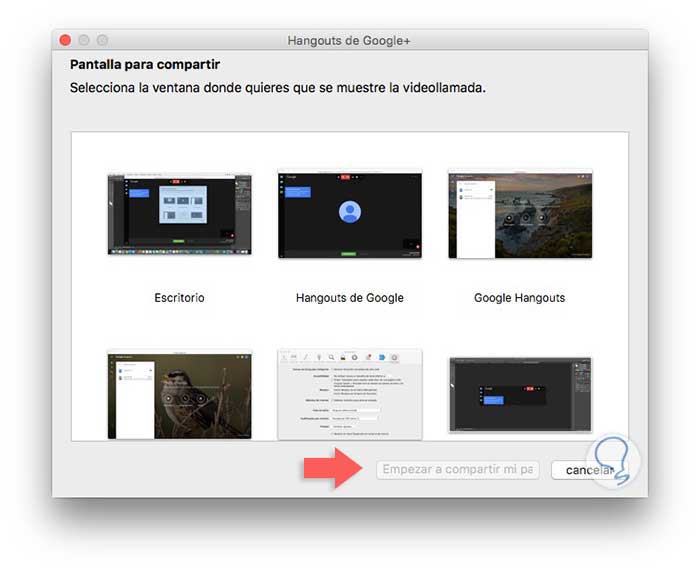Click Empezar a compartir mi pantalla button
This screenshot has height=572, width=700.
click(x=458, y=470)
